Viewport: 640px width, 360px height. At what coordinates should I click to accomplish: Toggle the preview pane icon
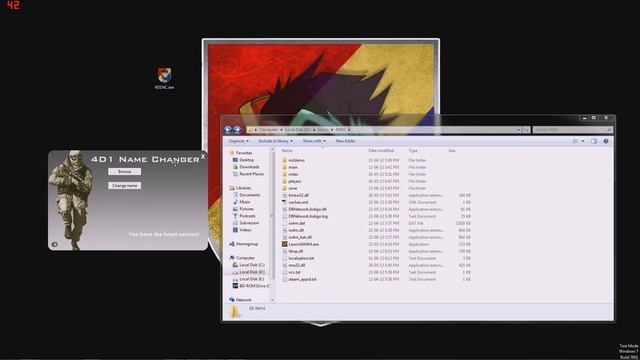594,141
